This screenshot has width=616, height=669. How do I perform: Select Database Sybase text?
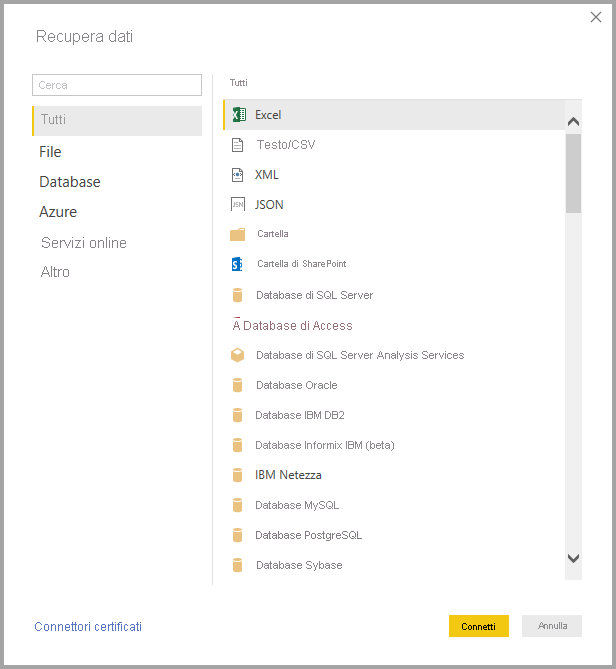(x=299, y=565)
